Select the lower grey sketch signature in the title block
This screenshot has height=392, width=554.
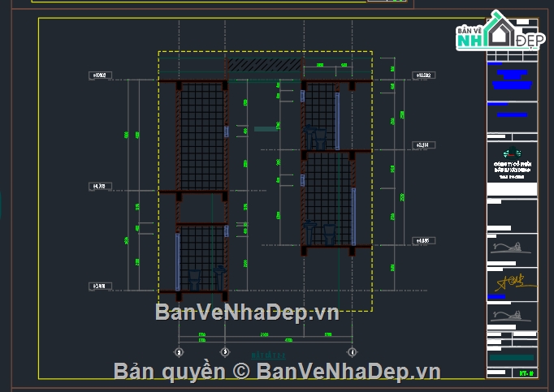click(512, 316)
